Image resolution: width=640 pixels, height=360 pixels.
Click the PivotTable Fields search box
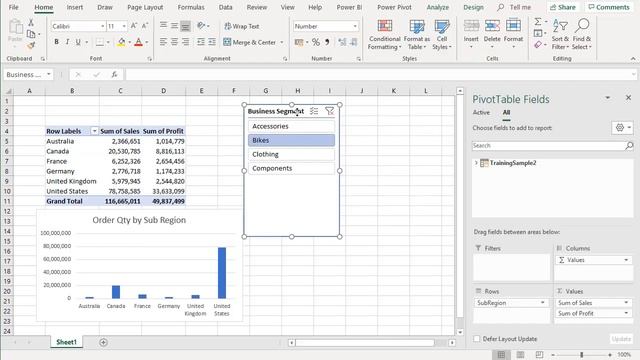[553, 146]
